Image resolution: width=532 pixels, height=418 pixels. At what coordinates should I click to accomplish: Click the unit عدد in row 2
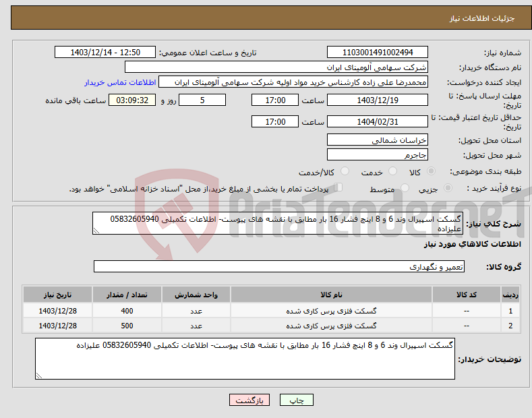(196, 326)
